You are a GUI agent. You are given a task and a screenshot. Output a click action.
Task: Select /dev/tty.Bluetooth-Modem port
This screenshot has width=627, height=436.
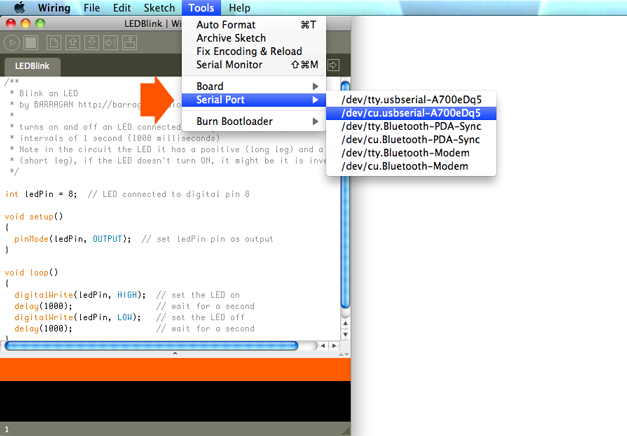click(x=411, y=153)
